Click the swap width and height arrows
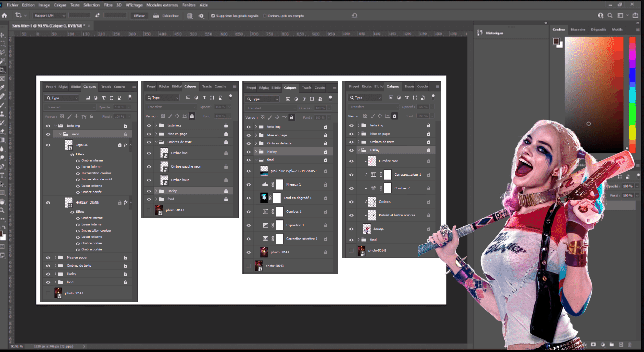This screenshot has width=644, height=352. click(97, 16)
